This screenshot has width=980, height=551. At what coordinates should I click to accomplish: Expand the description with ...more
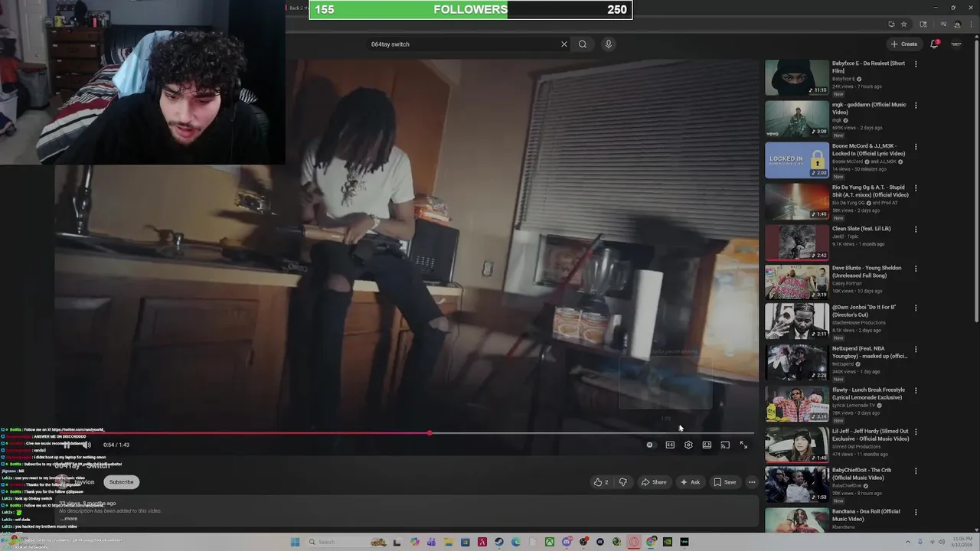click(x=69, y=519)
